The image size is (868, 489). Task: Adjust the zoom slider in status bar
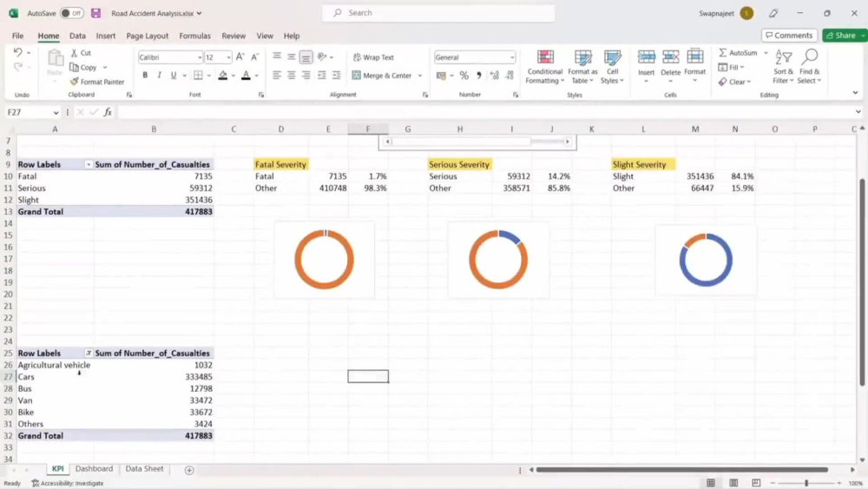point(806,483)
